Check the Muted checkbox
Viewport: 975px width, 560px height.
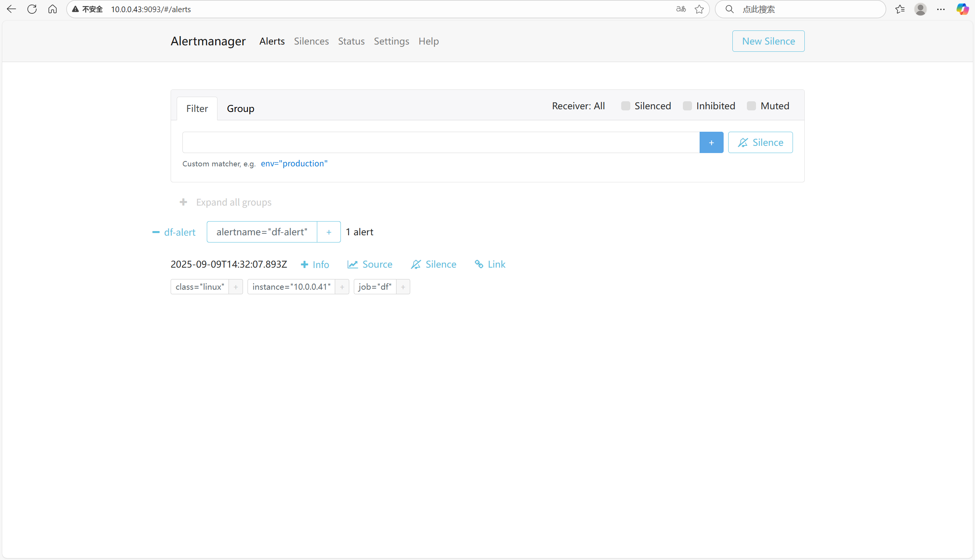point(751,106)
